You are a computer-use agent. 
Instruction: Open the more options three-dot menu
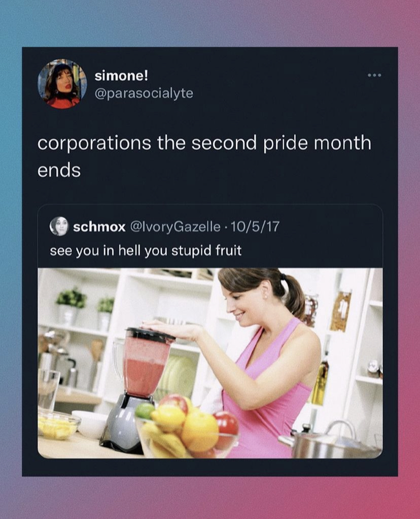(375, 76)
